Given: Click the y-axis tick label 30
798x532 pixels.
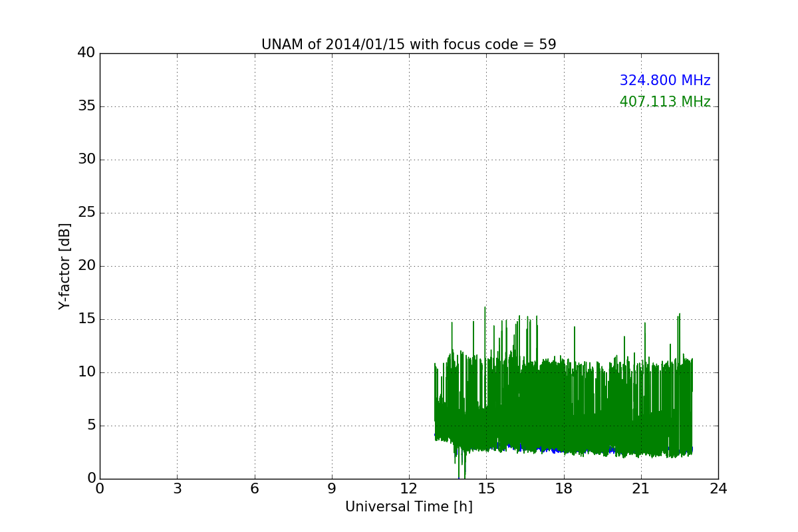Looking at the screenshot, I should coord(86,160).
